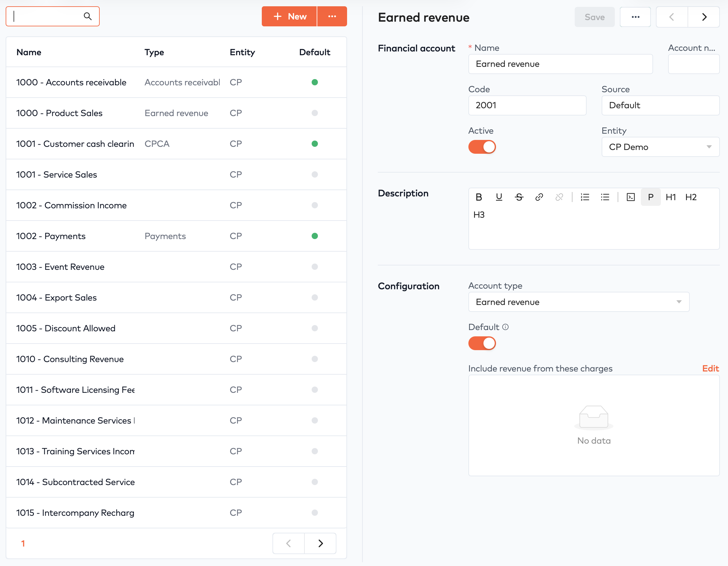728x566 pixels.
Task: Select row 1003 - Event Revenue
Action: coord(176,267)
